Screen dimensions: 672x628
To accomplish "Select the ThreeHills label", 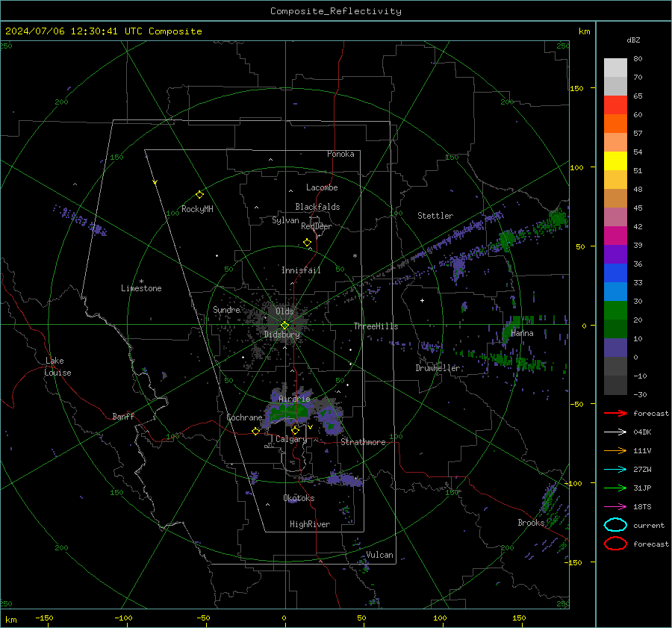I will [x=376, y=326].
